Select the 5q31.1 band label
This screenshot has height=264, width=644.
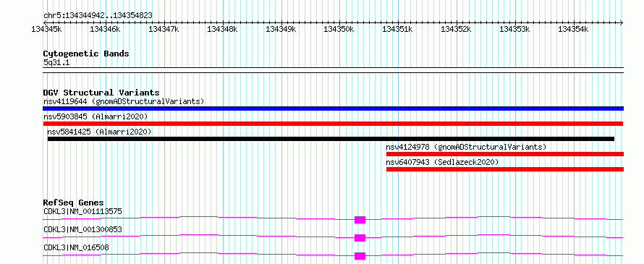[x=56, y=63]
